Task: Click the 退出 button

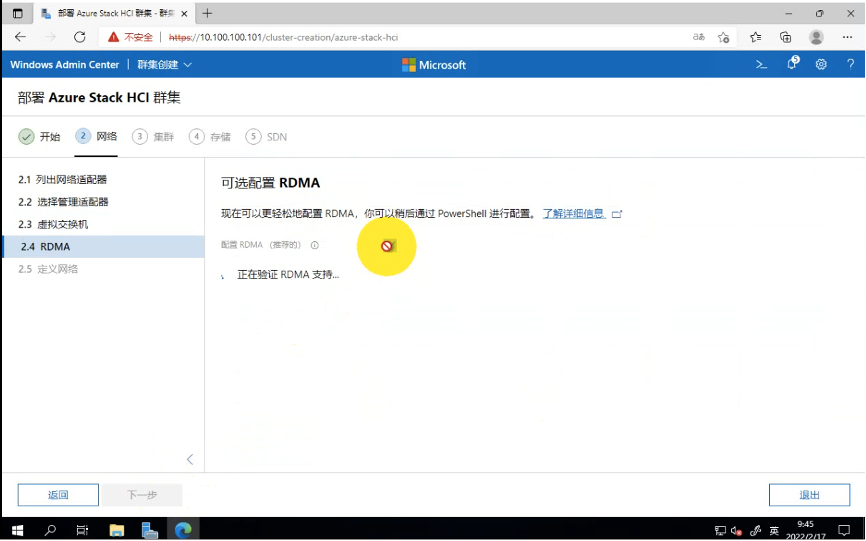Action: [x=809, y=495]
